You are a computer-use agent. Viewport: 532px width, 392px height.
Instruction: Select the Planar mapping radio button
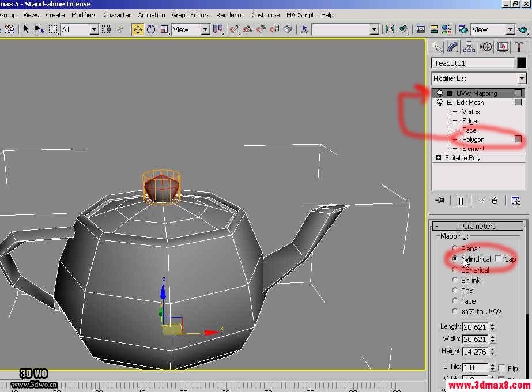tap(455, 248)
